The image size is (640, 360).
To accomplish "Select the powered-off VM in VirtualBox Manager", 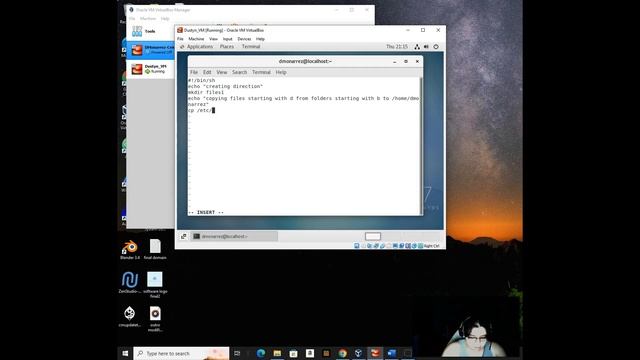I will tap(150, 50).
